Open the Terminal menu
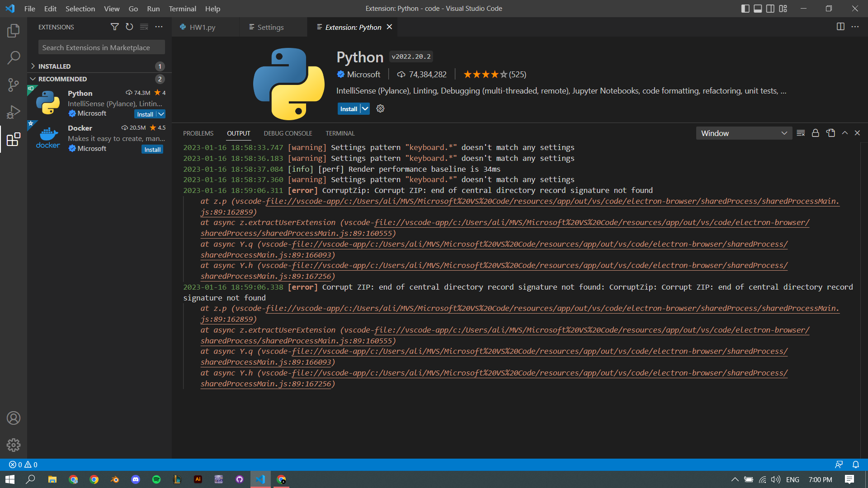Image resolution: width=868 pixels, height=488 pixels. pos(182,9)
